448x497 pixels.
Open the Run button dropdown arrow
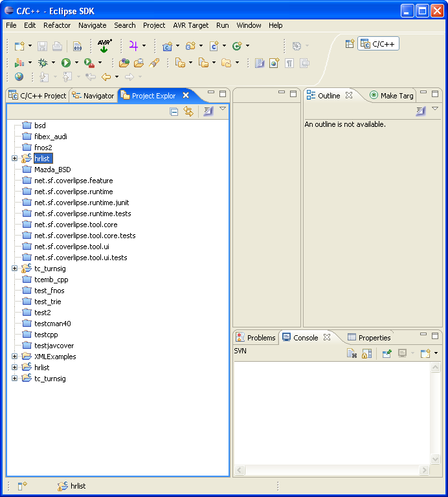click(x=76, y=63)
